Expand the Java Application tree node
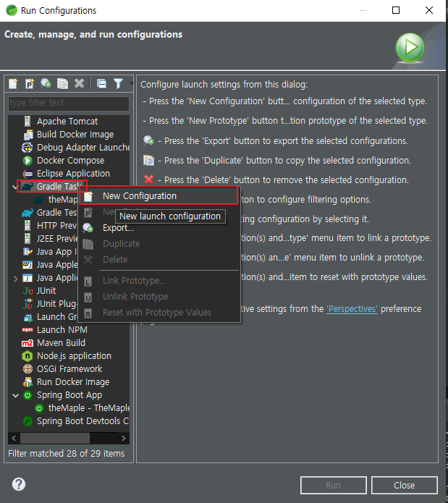 (x=15, y=279)
